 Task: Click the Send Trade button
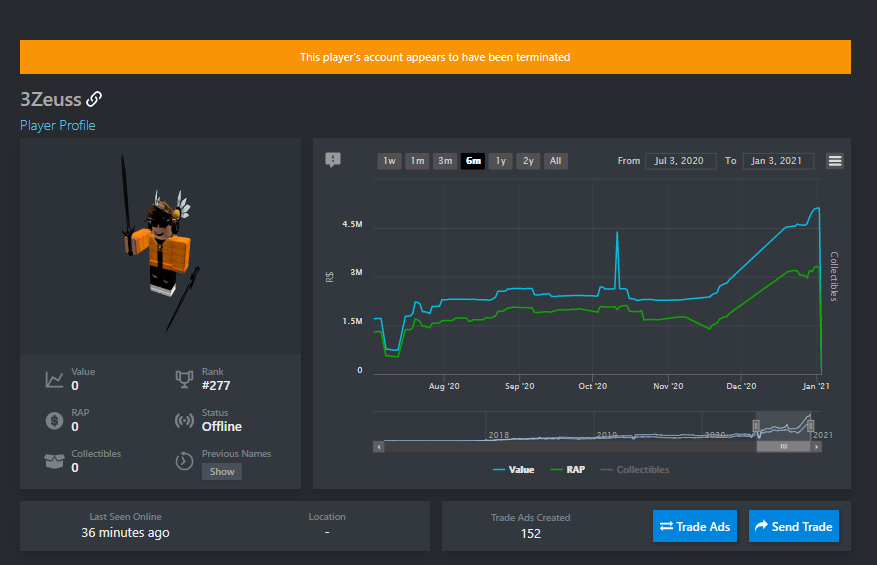click(794, 526)
